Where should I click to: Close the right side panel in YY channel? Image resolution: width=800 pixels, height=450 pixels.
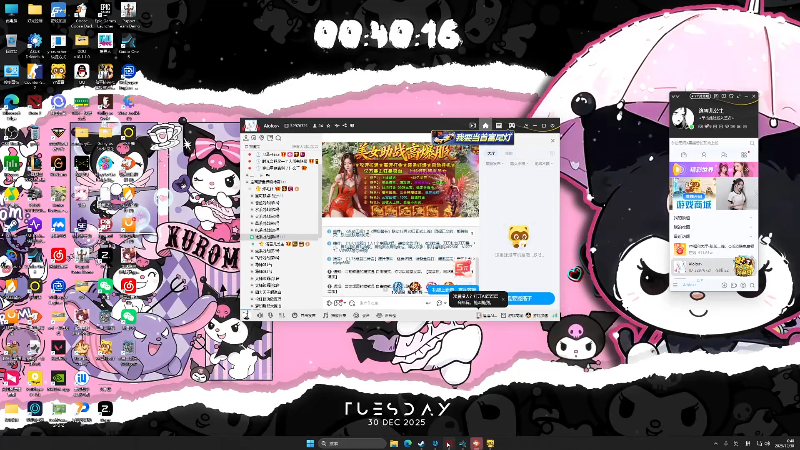553,140
